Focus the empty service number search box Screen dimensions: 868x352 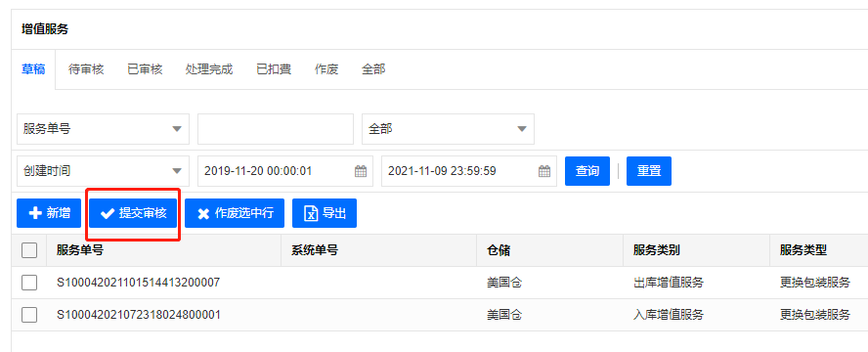coord(276,129)
